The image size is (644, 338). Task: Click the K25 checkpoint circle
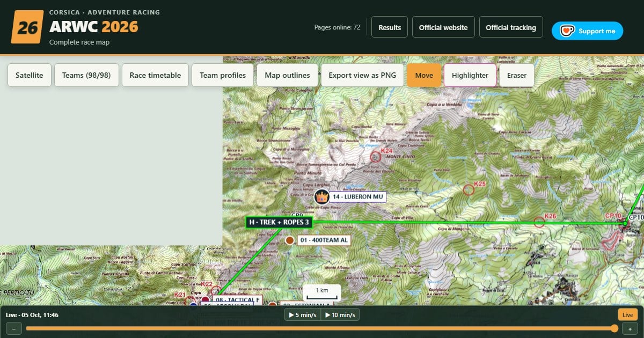pyautogui.click(x=469, y=189)
